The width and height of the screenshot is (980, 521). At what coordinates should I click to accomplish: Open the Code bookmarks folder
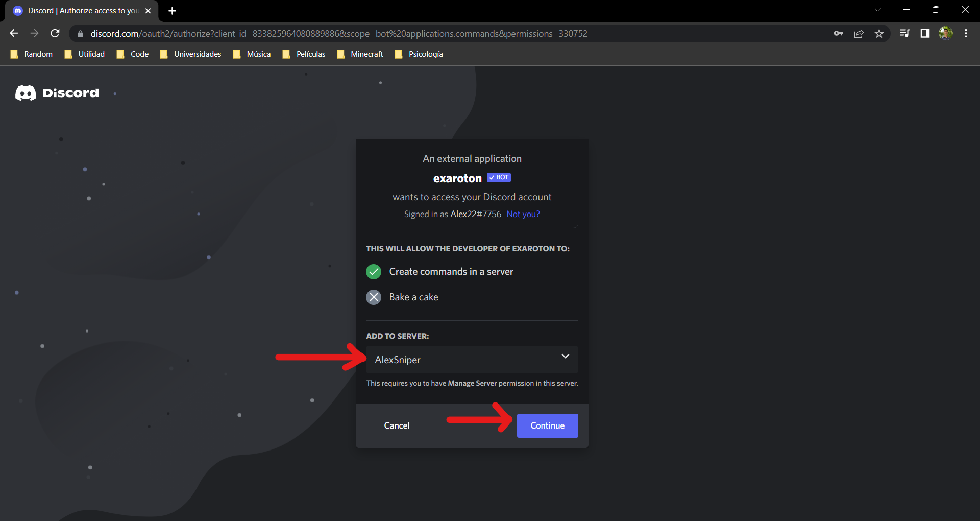(133, 54)
